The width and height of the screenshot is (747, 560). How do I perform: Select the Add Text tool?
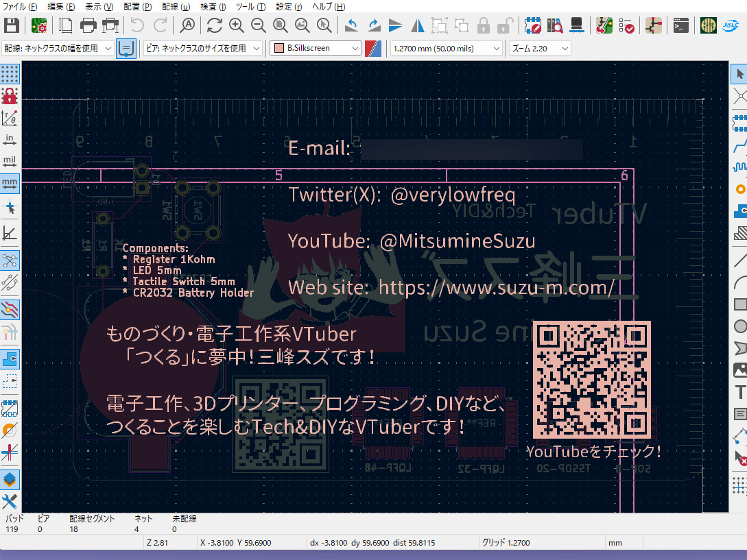pyautogui.click(x=740, y=392)
